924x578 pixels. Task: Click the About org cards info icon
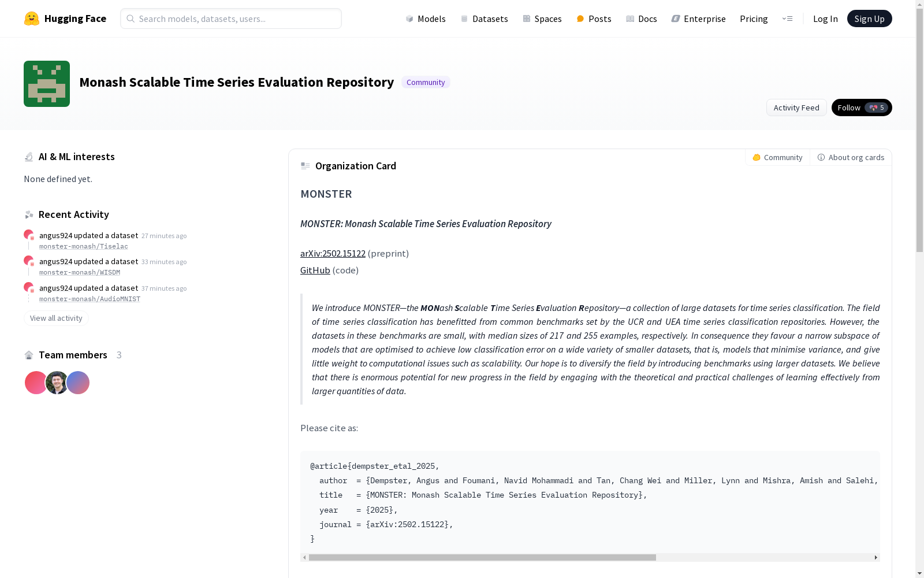click(821, 157)
